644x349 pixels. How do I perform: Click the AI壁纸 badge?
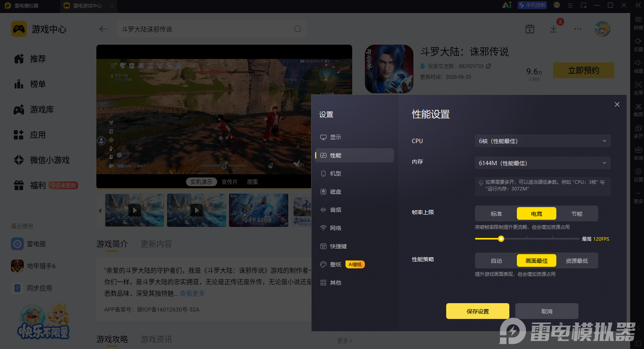(x=355, y=264)
